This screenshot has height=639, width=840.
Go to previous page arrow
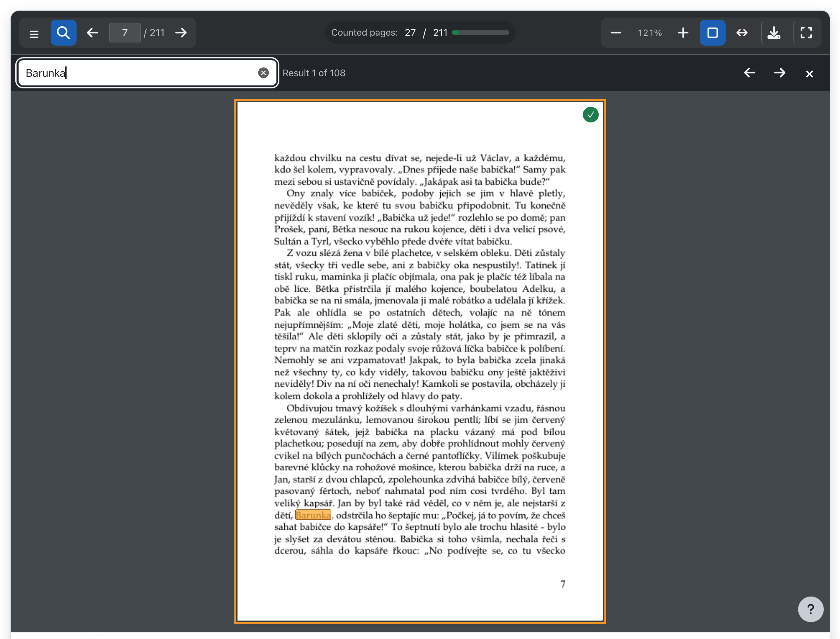92,33
